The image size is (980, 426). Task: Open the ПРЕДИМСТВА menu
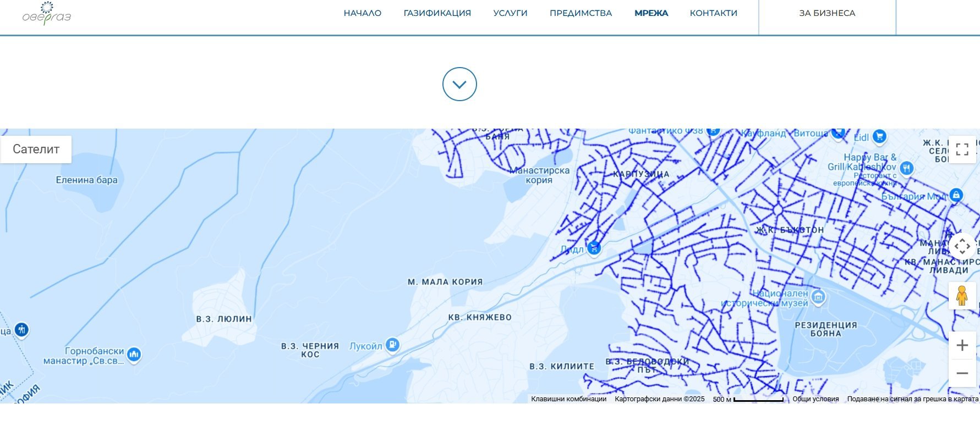click(x=581, y=13)
